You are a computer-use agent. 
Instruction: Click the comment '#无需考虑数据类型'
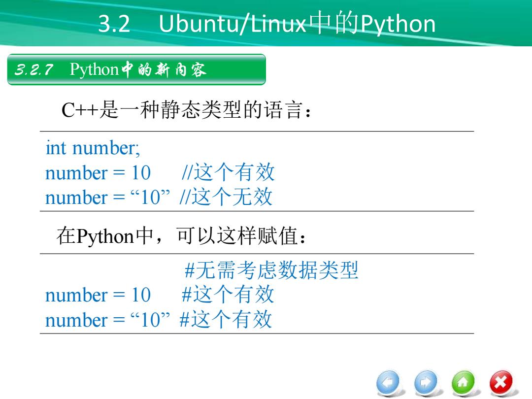tap(271, 270)
